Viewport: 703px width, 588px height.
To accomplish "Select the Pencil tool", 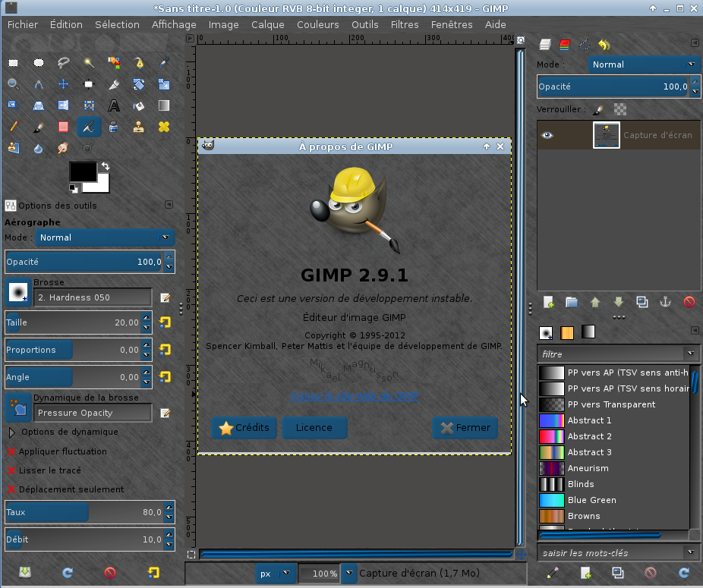I will [14, 127].
